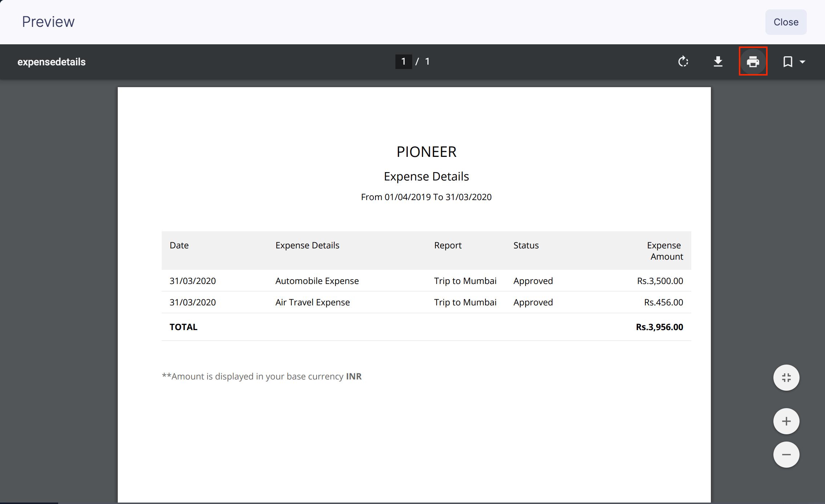Click the Date column header
825x504 pixels.
179,245
